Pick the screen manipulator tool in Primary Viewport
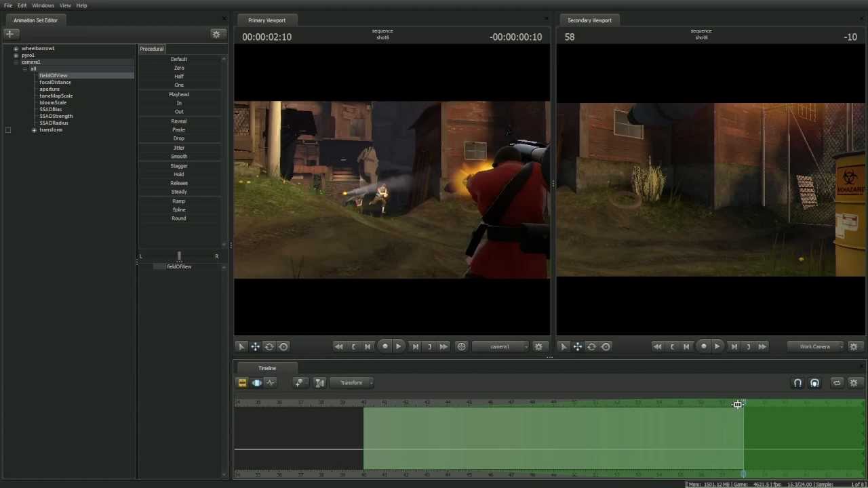This screenshot has width=868, height=488. (x=283, y=346)
